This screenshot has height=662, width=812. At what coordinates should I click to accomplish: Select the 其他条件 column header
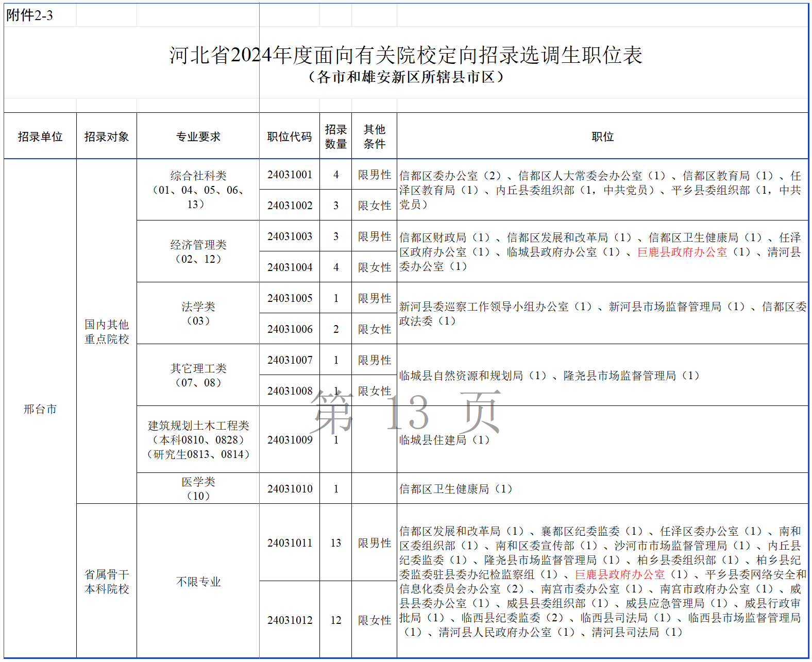[x=375, y=137]
